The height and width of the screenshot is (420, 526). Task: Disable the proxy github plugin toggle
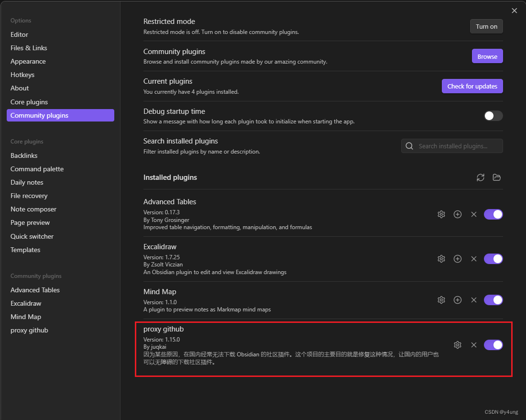tap(493, 345)
